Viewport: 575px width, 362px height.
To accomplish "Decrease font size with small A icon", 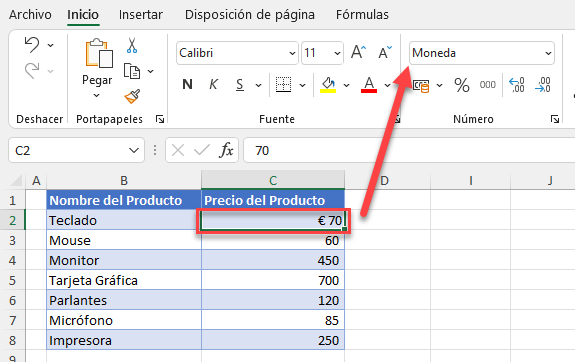I will point(385,52).
